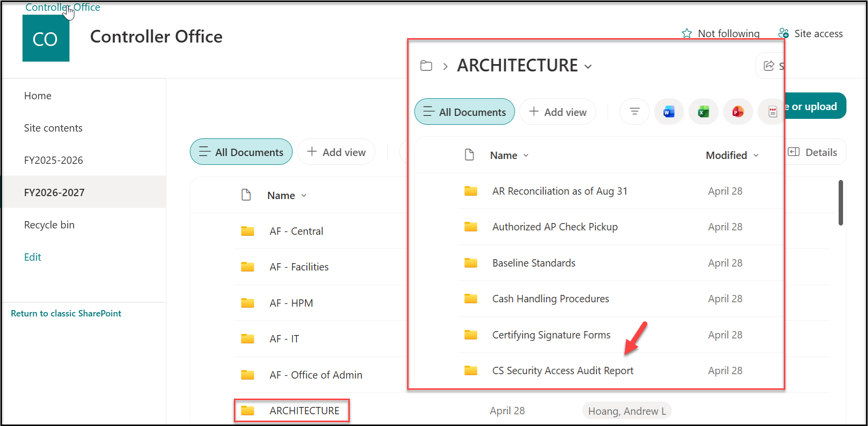This screenshot has height=426, width=868.
Task: Click the share icon in ARCHITECTURE panel
Action: 769,66
